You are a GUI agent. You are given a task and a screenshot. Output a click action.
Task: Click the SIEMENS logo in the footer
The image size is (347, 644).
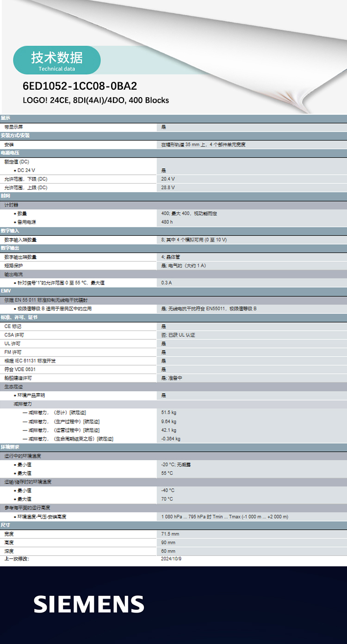point(89,604)
